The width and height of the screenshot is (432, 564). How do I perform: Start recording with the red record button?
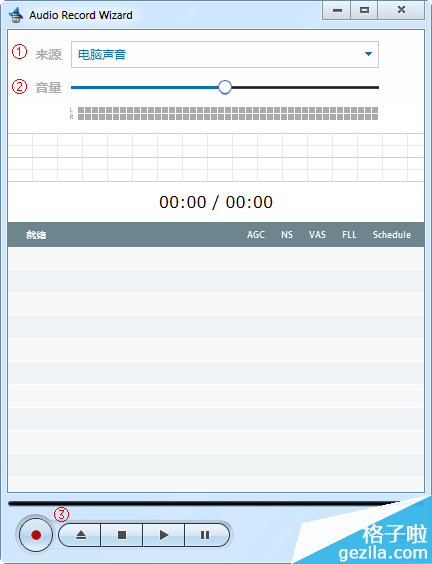click(x=36, y=535)
